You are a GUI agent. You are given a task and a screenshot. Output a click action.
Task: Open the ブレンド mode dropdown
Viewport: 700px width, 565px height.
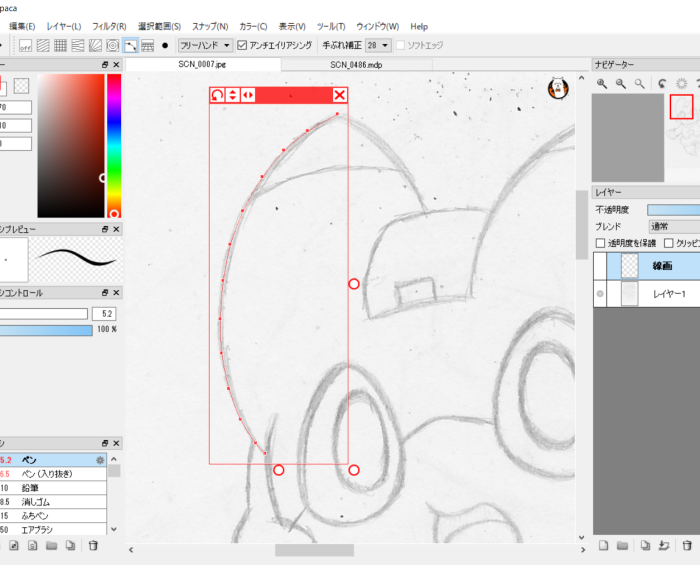(x=674, y=226)
